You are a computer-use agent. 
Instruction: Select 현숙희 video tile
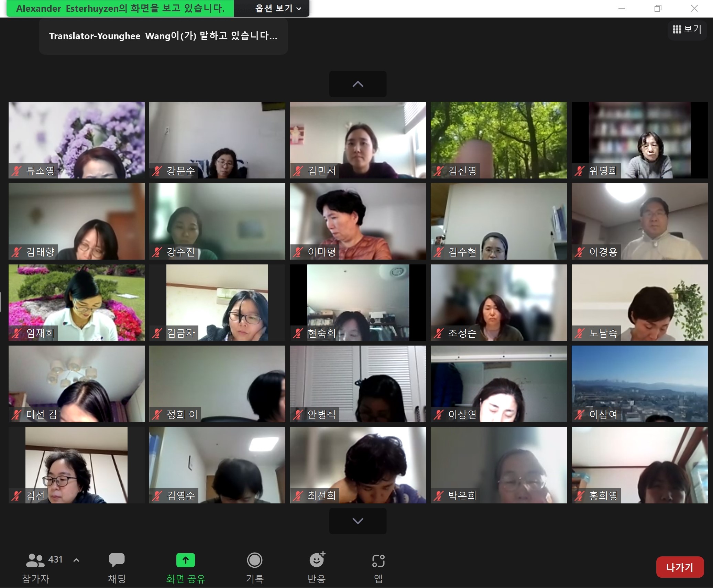click(x=358, y=303)
